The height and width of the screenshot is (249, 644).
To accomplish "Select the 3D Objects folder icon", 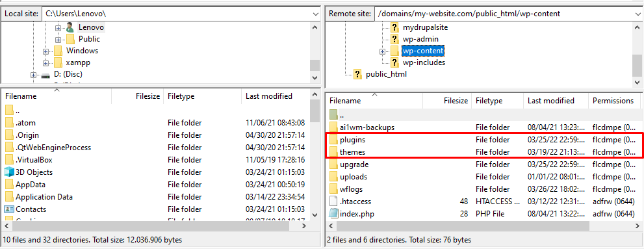I will [9, 172].
